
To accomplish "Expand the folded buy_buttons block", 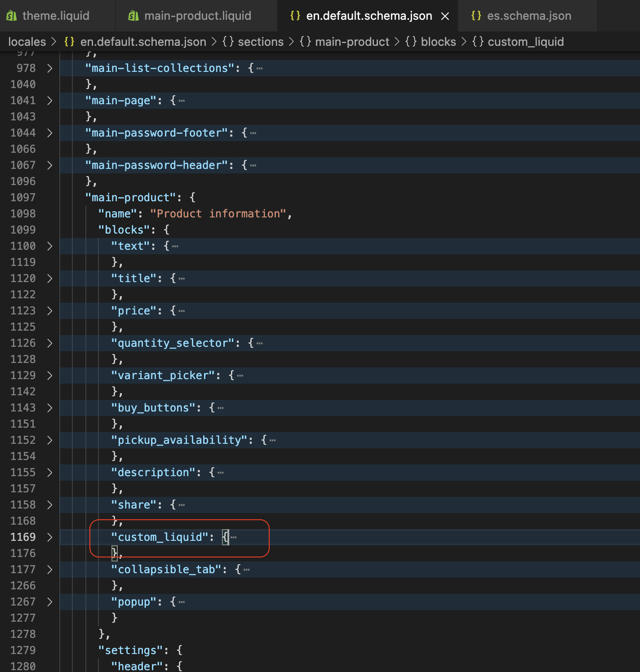I will tap(50, 408).
